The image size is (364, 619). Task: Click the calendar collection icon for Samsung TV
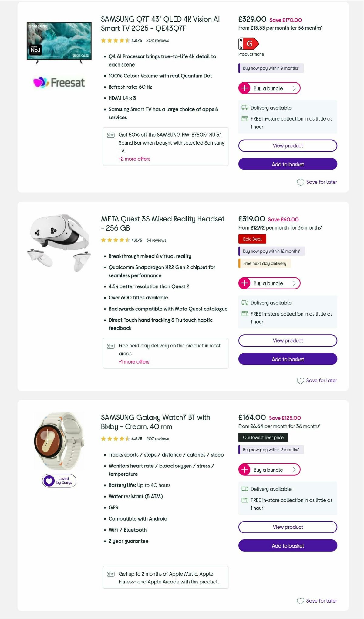(244, 118)
